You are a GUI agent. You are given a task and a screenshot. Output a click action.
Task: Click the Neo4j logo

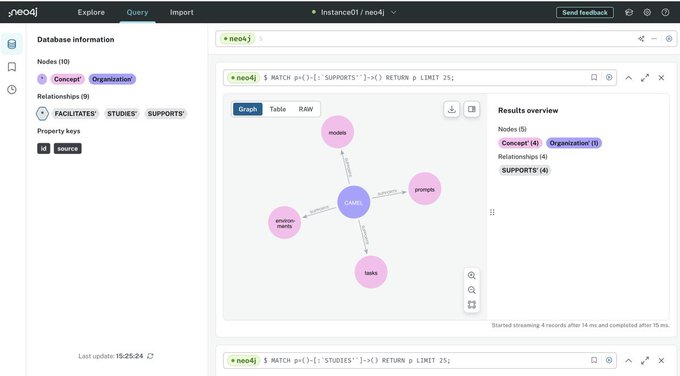coord(23,12)
